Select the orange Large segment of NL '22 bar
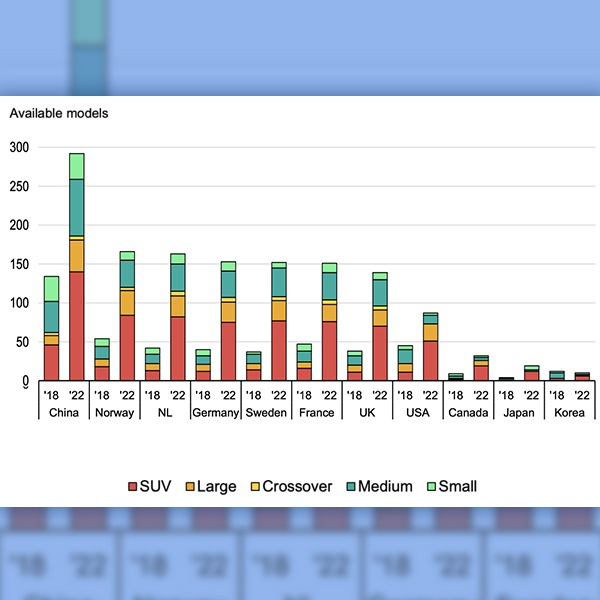 (x=178, y=305)
